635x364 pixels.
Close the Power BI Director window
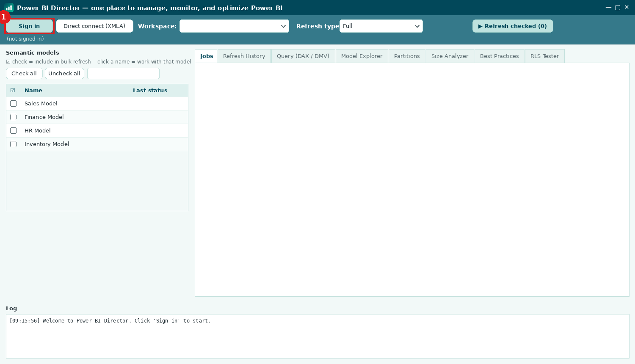(627, 7)
